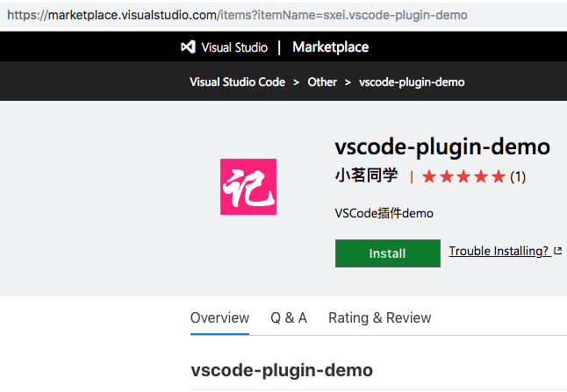Click the vscode-plugin-demo breadcrumb item
This screenshot has width=567, height=392.
(x=412, y=82)
